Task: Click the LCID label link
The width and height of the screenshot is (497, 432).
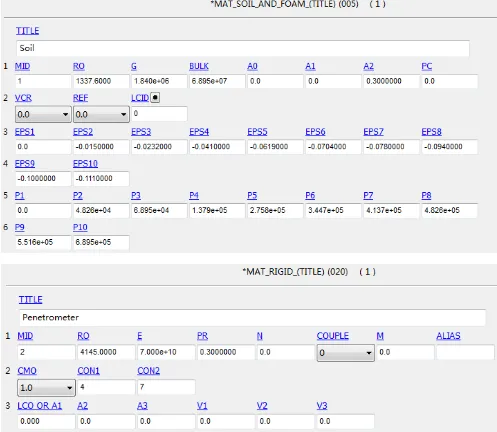Action: [140, 98]
